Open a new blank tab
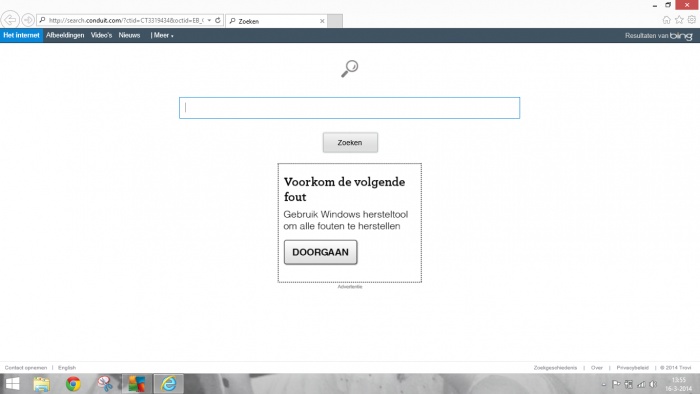 click(335, 21)
